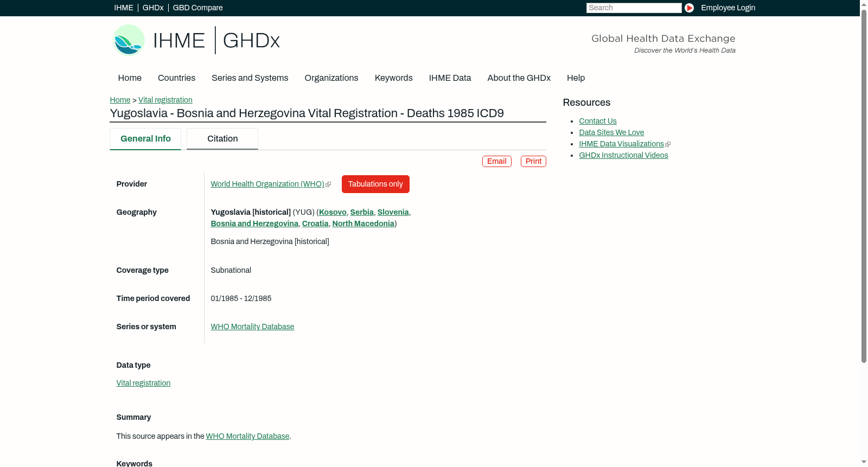Open the Keywords menu item
This screenshot has height=467, width=868.
(393, 78)
